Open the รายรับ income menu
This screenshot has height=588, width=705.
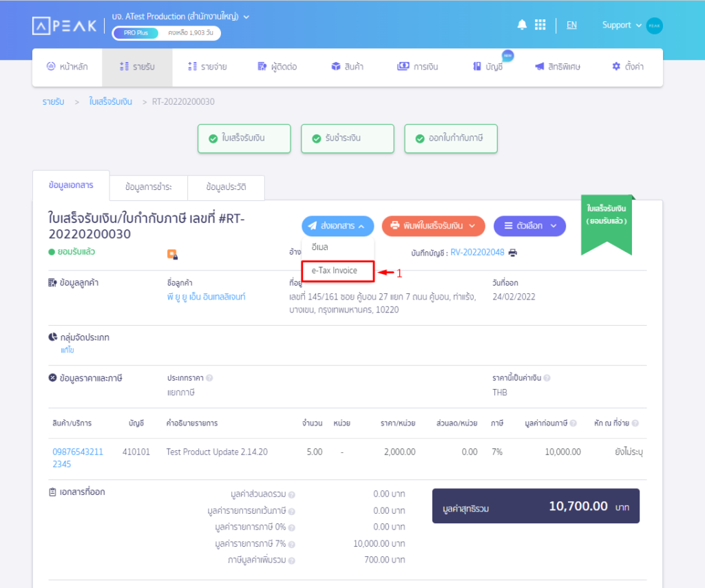tap(137, 67)
